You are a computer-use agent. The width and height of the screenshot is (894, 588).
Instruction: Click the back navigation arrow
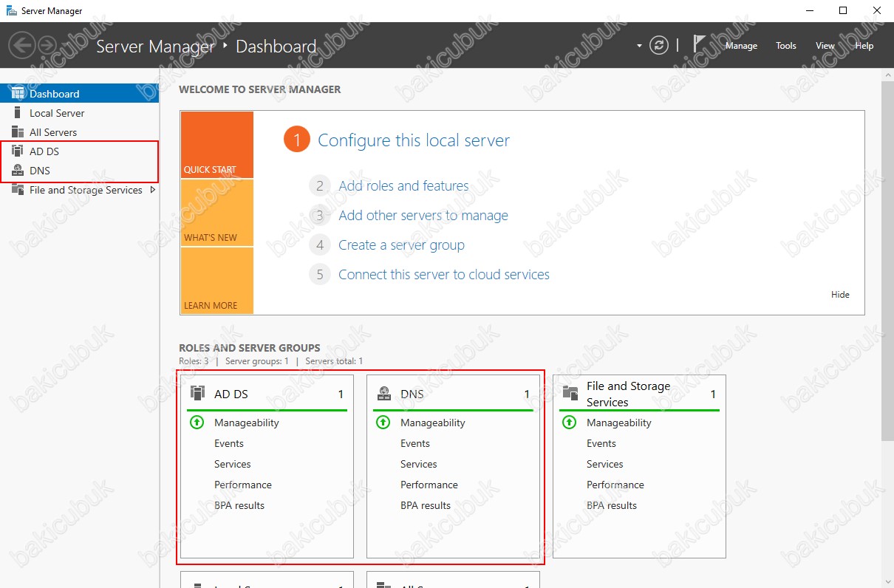click(22, 46)
